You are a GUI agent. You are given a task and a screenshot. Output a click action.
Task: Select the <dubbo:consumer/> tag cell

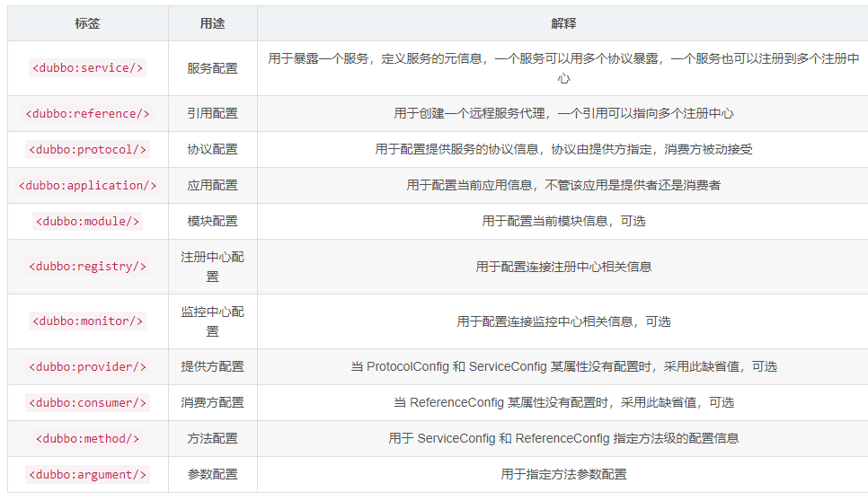(x=87, y=402)
